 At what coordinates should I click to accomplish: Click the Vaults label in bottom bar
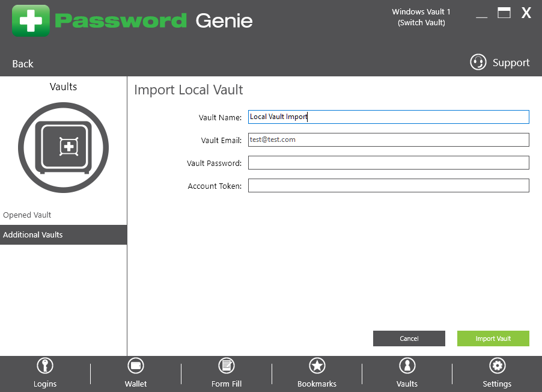coord(407,384)
